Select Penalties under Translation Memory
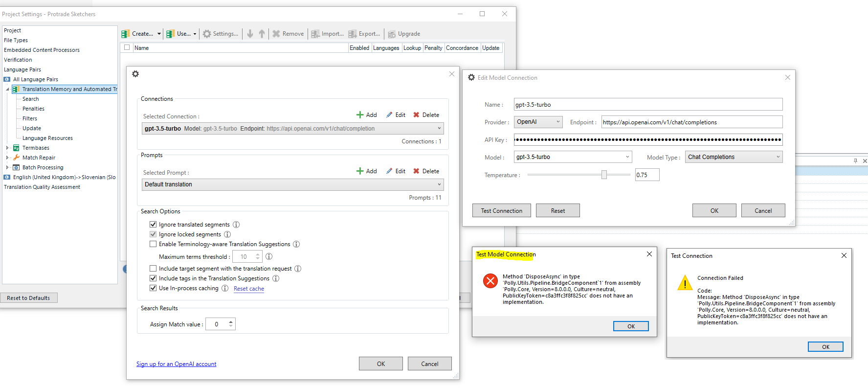This screenshot has width=868, height=388. tap(33, 109)
